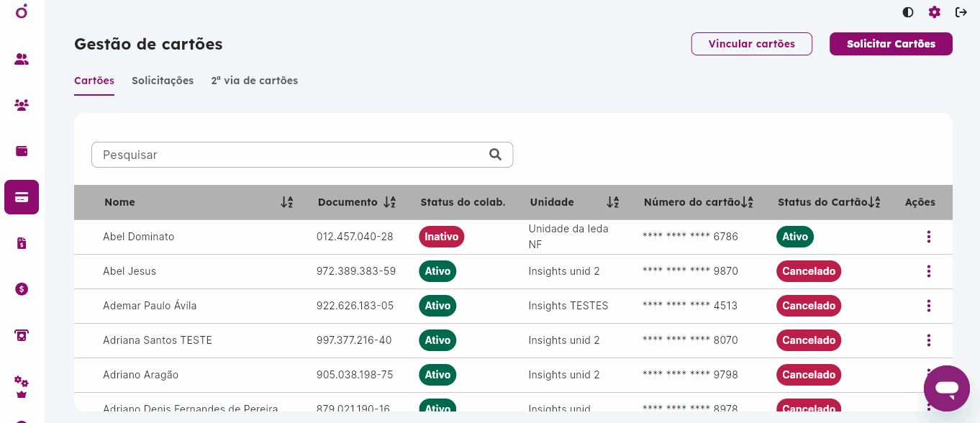The height and width of the screenshot is (423, 980).
Task: Sort table by Status do Cartão column
Action: (x=874, y=203)
